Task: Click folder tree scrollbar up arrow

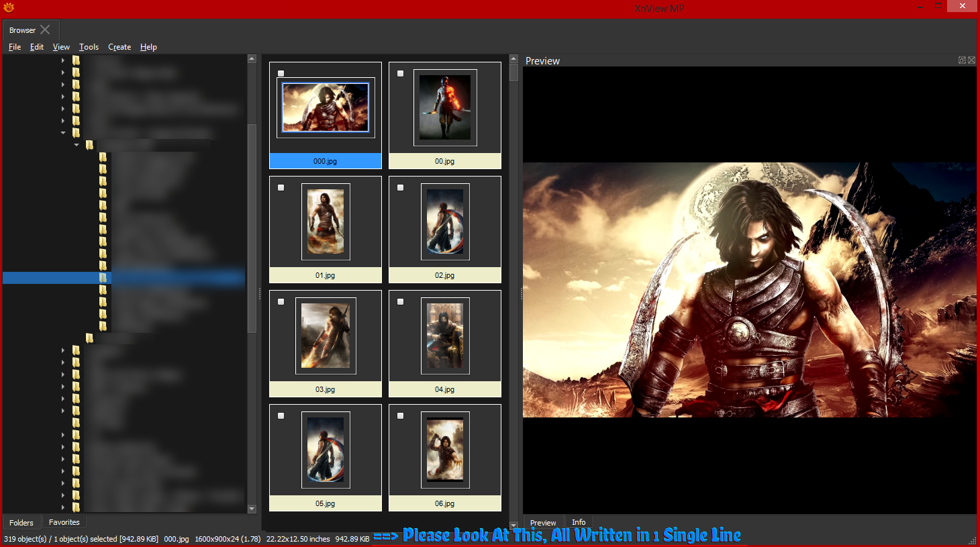Action: 252,59
